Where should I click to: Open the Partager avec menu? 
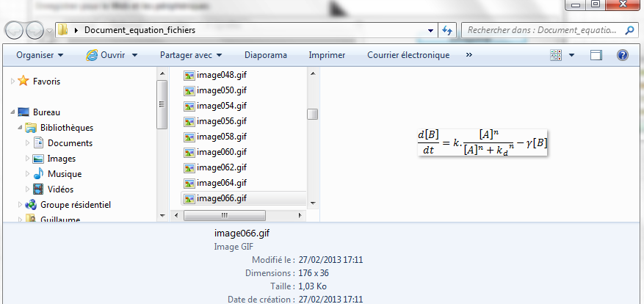(190, 55)
